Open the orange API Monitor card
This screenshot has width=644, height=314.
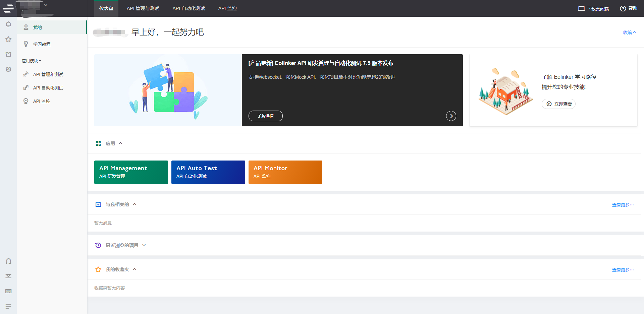pyautogui.click(x=285, y=172)
